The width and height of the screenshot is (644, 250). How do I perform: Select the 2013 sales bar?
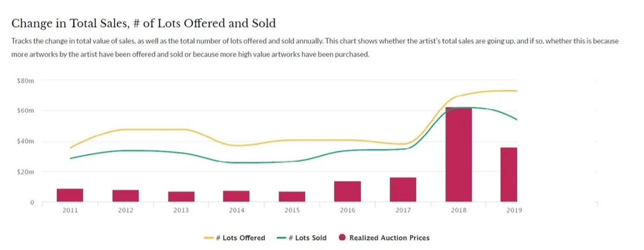coord(181,196)
